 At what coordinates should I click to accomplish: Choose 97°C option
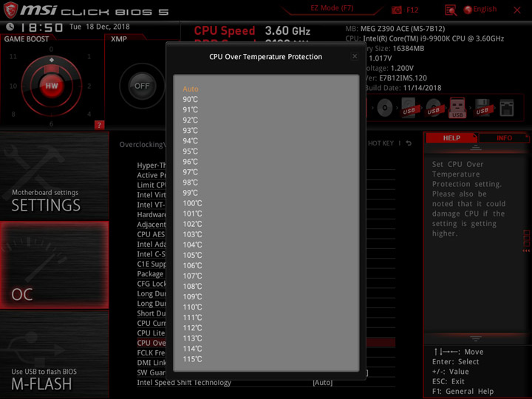point(191,172)
